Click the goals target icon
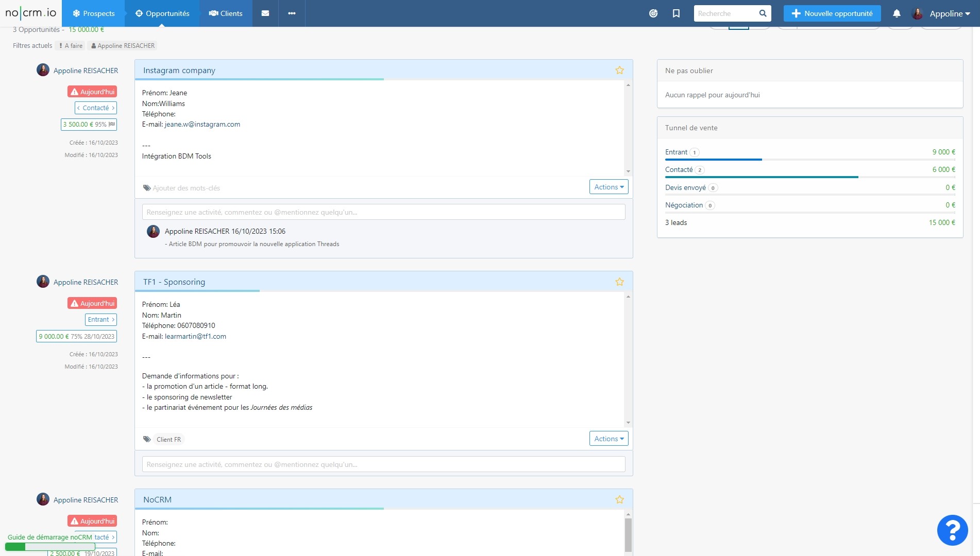 [653, 13]
